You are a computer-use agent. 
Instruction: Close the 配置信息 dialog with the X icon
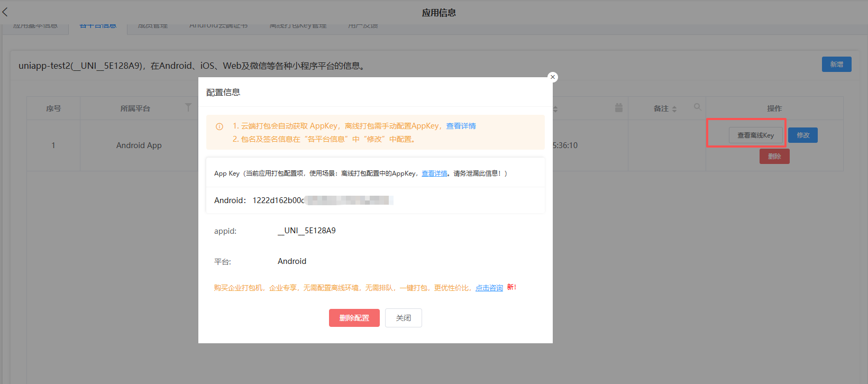553,77
